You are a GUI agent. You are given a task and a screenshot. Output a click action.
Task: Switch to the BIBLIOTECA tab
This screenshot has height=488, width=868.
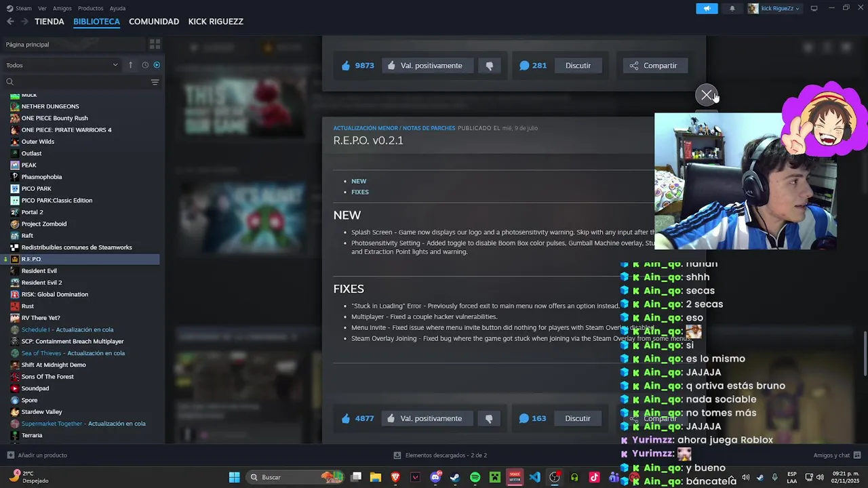[96, 22]
